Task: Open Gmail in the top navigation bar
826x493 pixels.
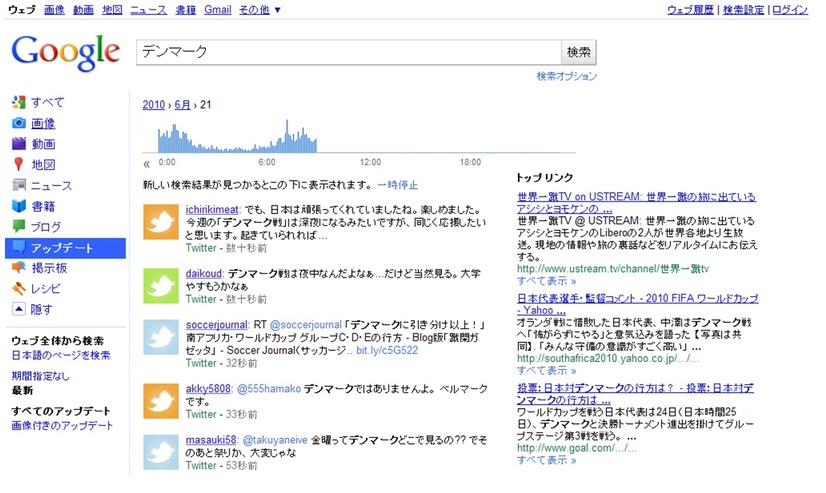Action: pos(218,9)
